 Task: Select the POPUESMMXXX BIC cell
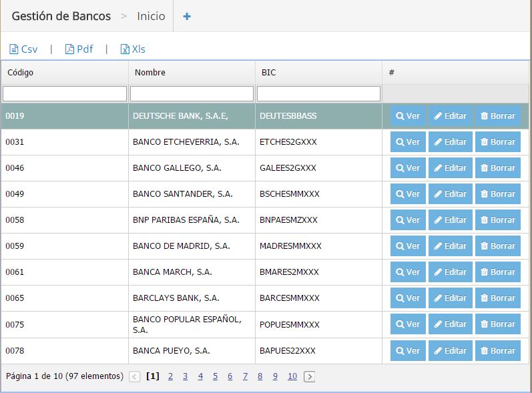click(318, 324)
